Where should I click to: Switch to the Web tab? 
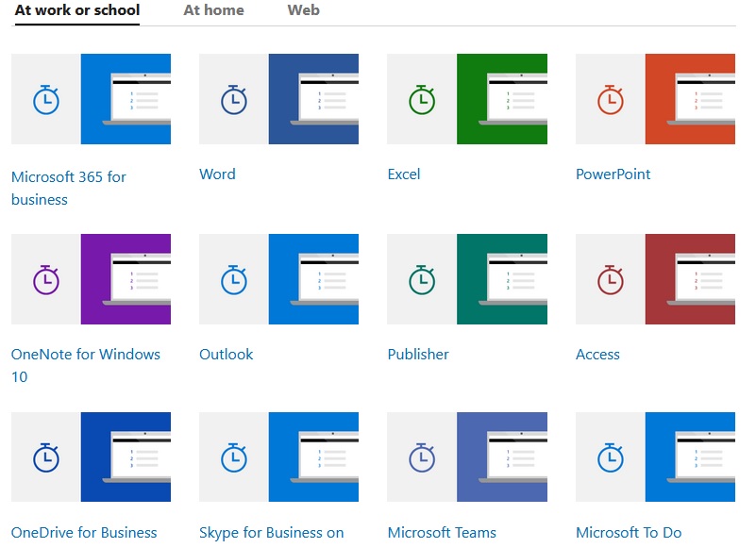(303, 10)
